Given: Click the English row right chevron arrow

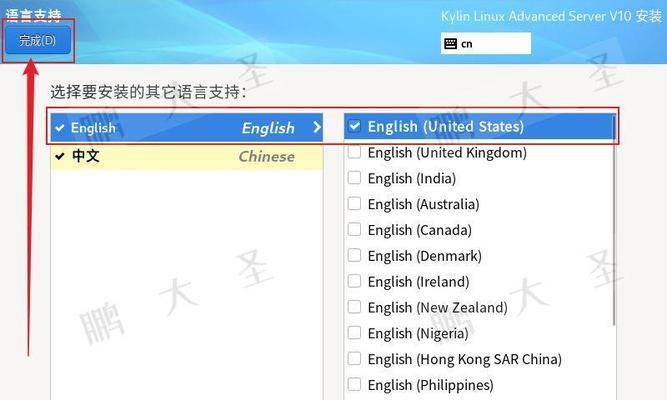Looking at the screenshot, I should (x=316, y=127).
